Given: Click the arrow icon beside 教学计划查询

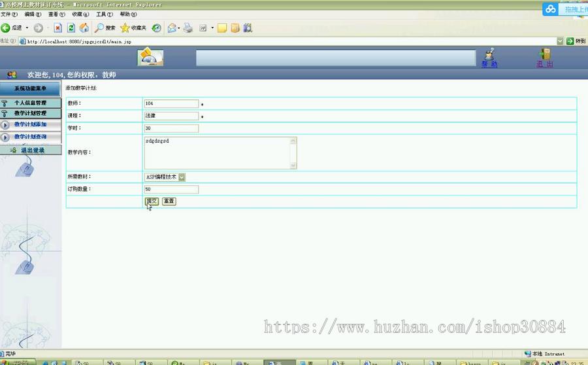Looking at the screenshot, I should (5, 137).
